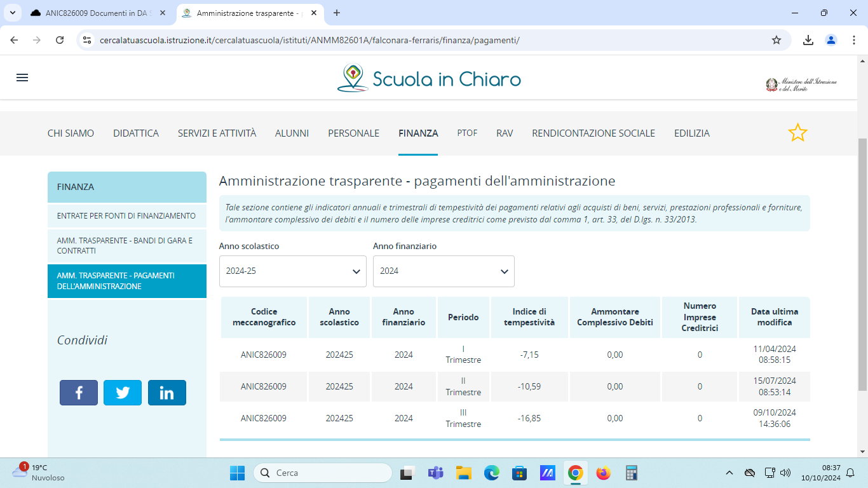Viewport: 868px width, 488px height.
Task: Share page on Twitter
Action: click(123, 393)
